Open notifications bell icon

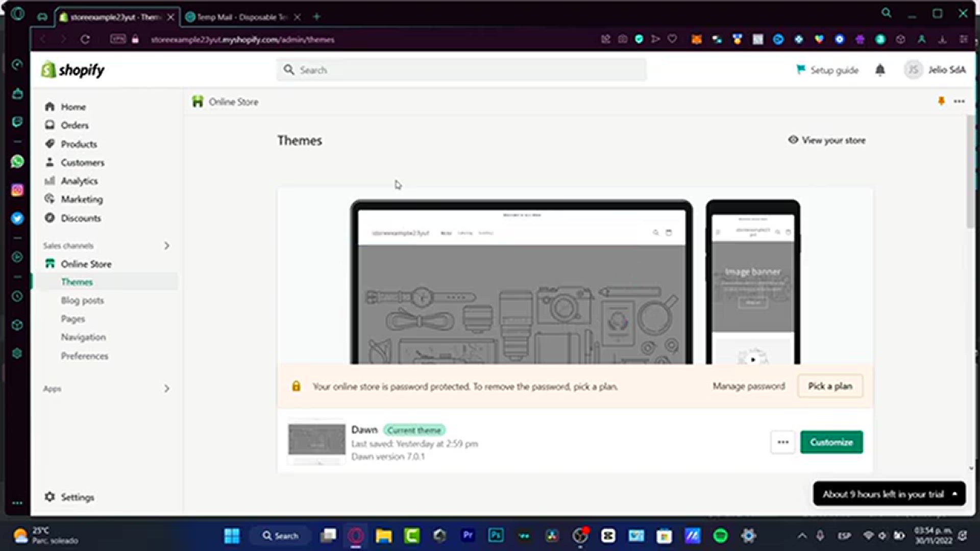click(880, 70)
